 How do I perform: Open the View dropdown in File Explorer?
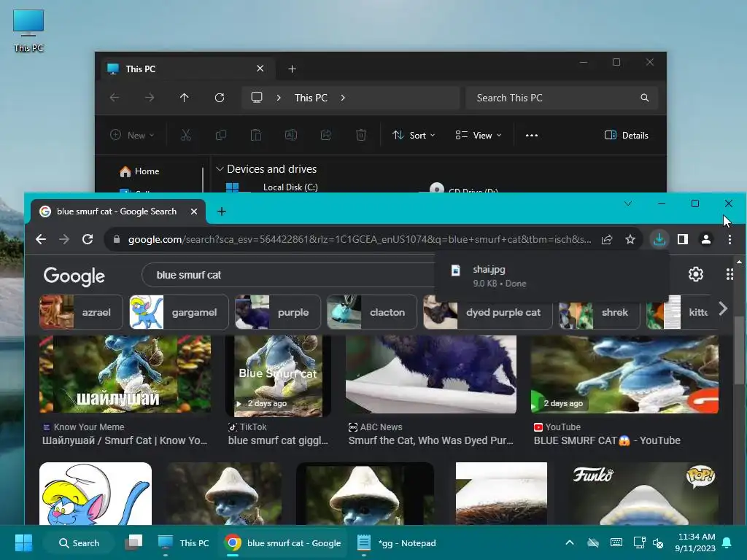click(479, 135)
